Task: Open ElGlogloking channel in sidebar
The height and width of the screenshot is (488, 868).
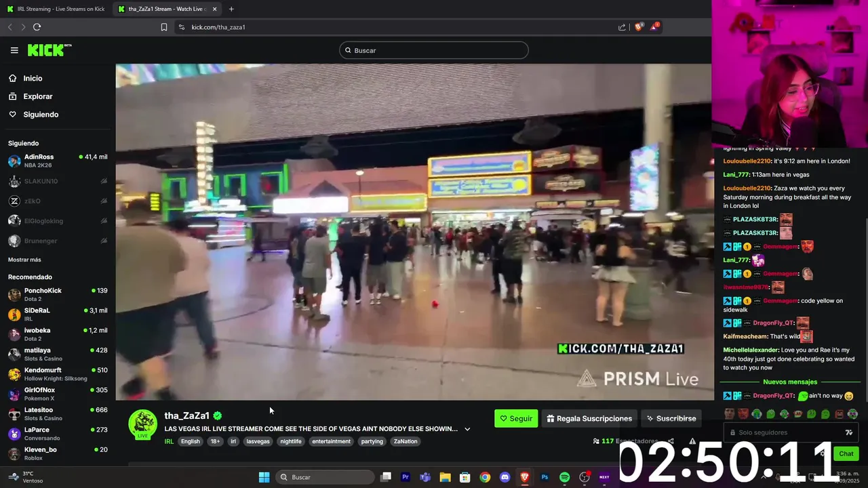Action: (58, 221)
